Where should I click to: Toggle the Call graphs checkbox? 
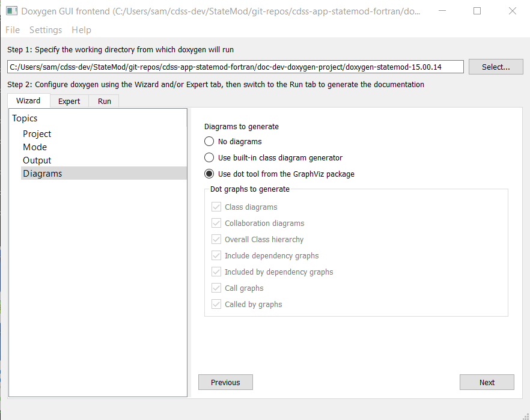pos(216,288)
